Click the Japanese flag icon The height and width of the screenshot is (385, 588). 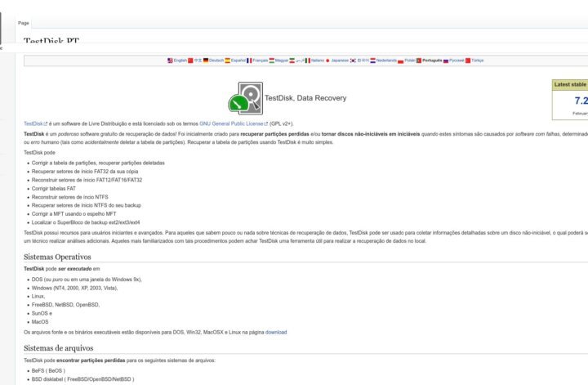click(x=327, y=60)
